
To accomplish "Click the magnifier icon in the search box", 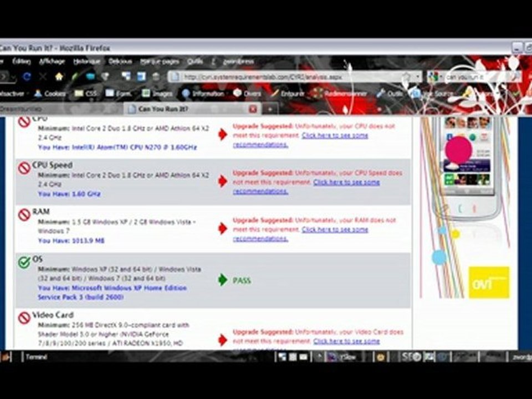I will pos(515,77).
